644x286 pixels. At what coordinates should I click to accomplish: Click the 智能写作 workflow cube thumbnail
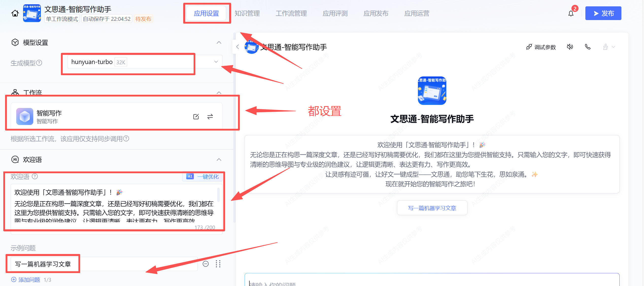25,116
